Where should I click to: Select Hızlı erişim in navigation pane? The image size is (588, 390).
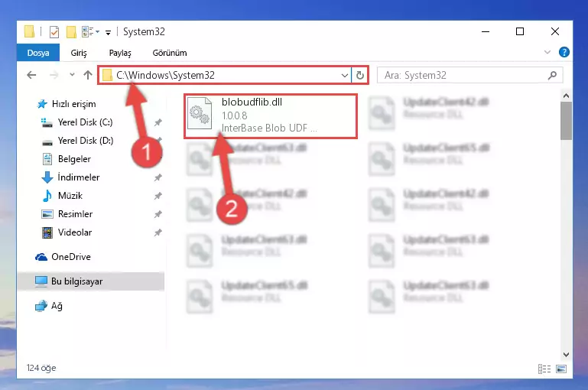tap(73, 104)
